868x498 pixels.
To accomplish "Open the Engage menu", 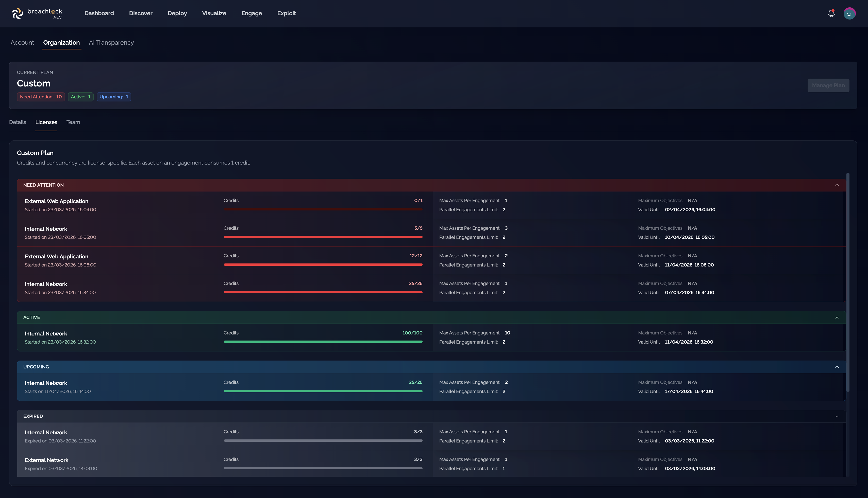I will tap(252, 13).
